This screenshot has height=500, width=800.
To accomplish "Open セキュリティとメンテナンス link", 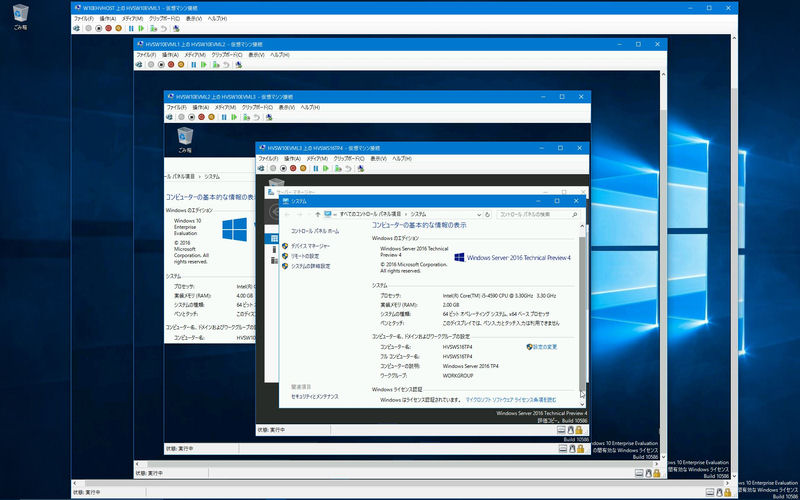I will [315, 396].
